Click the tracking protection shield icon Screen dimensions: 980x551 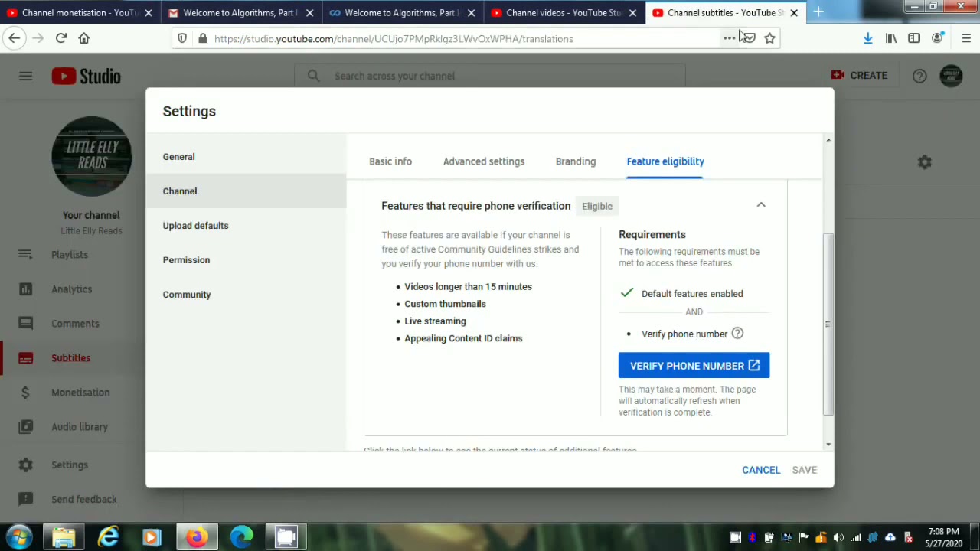182,38
